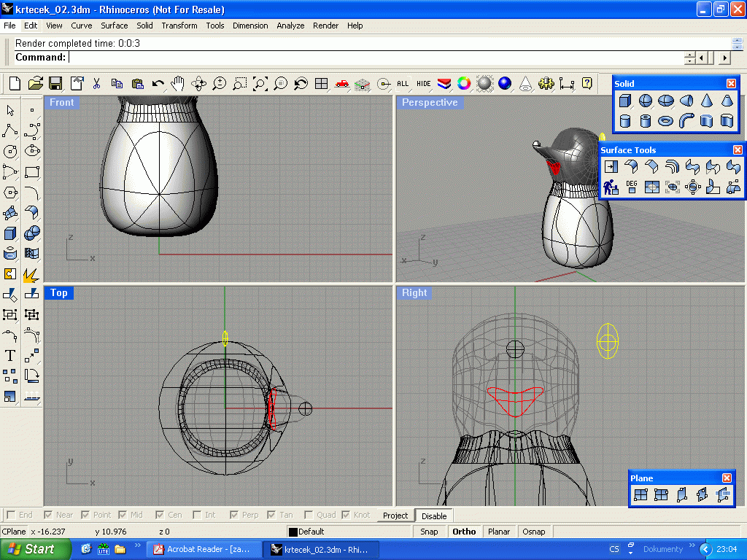Toggle the Perp object snap checkbox

coord(234,515)
